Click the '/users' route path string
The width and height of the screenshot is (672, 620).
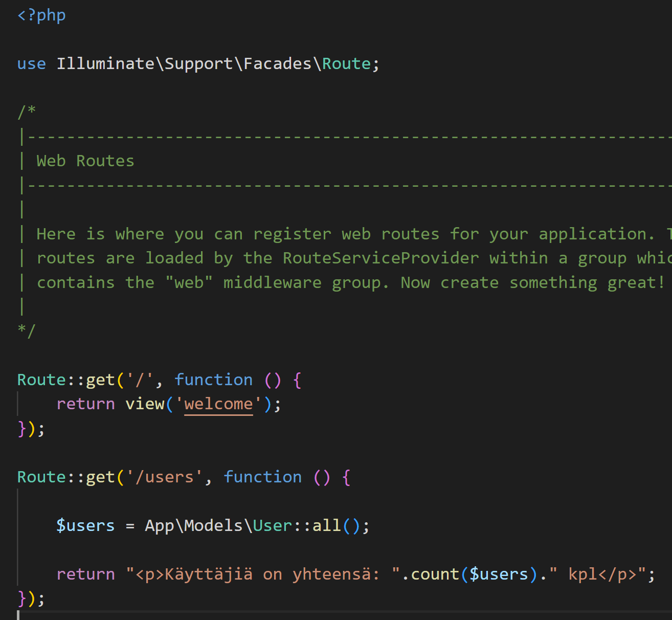coord(165,477)
